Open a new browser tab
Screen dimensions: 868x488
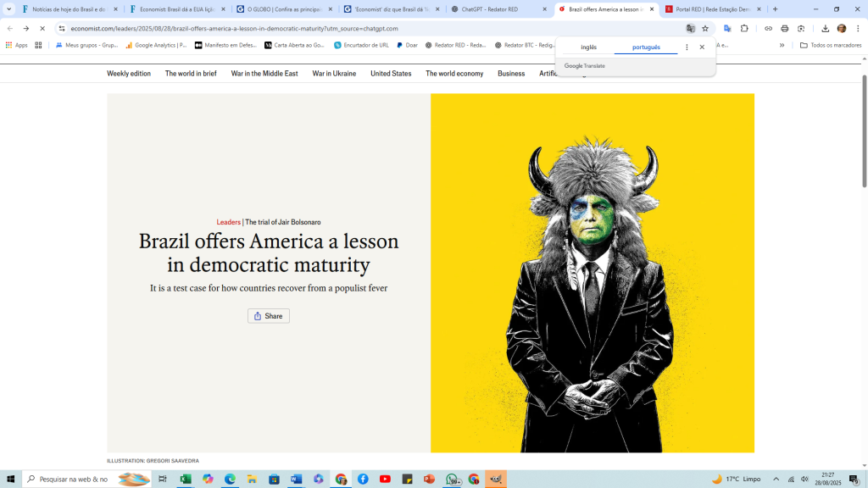[775, 9]
